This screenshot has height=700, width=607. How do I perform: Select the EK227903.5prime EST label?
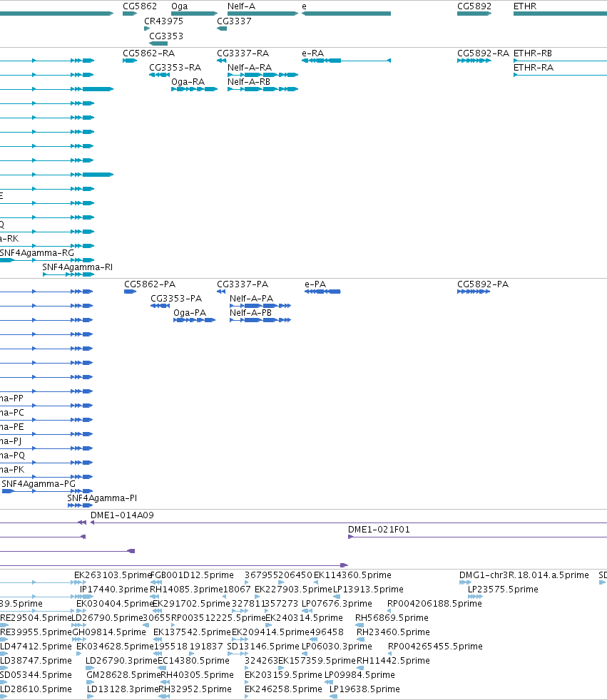coord(293,590)
